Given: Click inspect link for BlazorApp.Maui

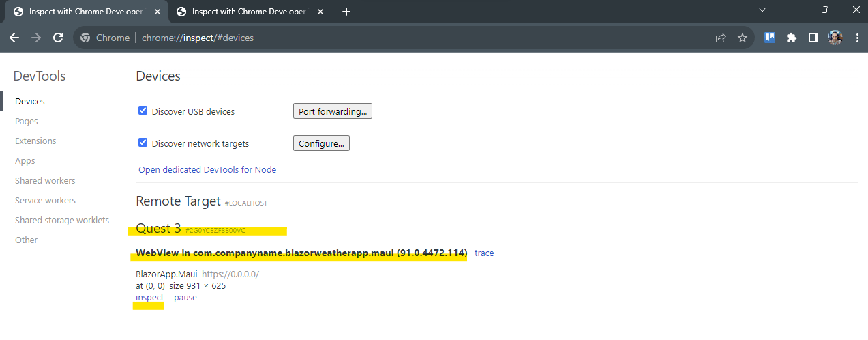Looking at the screenshot, I should pos(150,297).
